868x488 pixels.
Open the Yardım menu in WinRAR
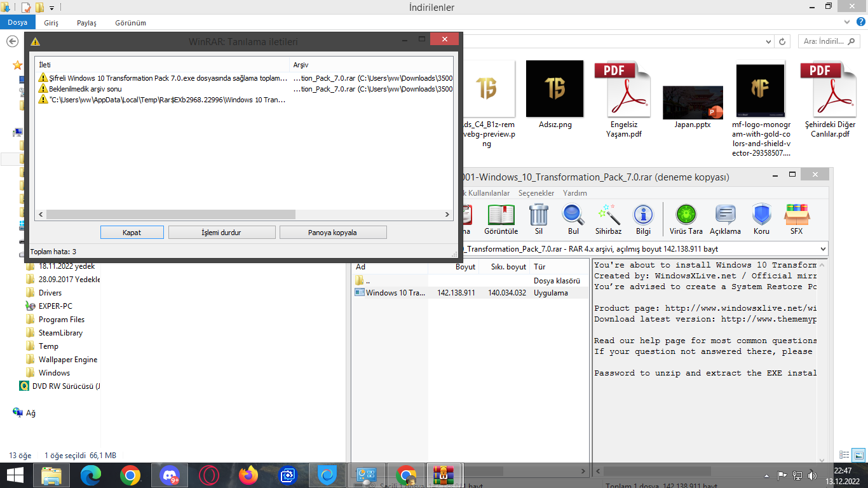[x=575, y=193]
